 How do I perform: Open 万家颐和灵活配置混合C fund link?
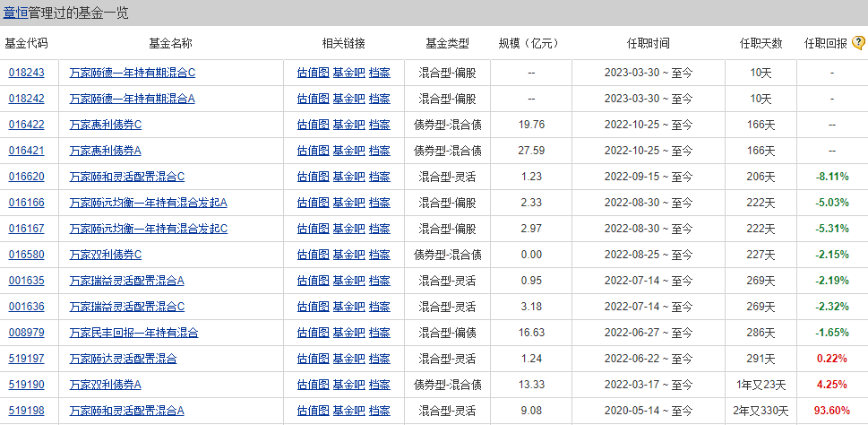pos(127,177)
